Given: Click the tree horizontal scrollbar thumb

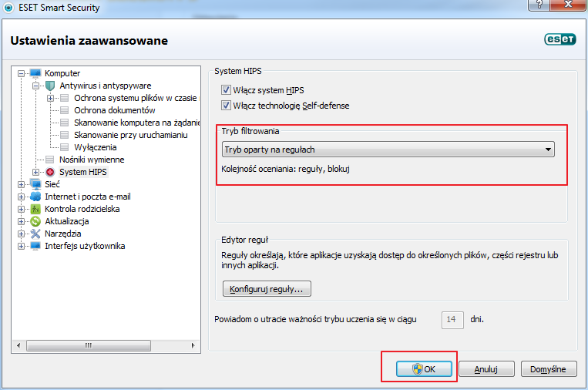Looking at the screenshot, I should coord(89,345).
